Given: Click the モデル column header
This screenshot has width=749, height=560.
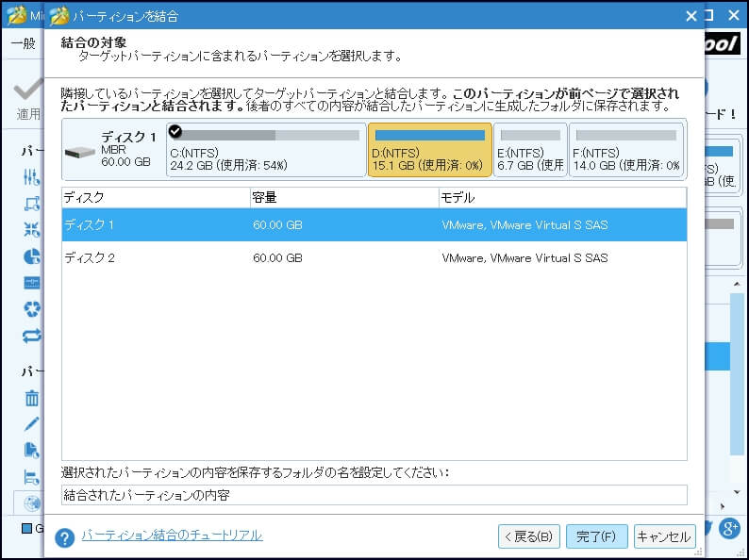Looking at the screenshot, I should (x=562, y=198).
